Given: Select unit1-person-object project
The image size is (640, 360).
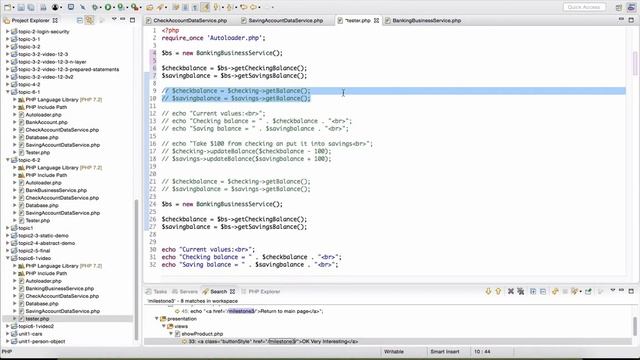Looking at the screenshot, I should point(42,341).
